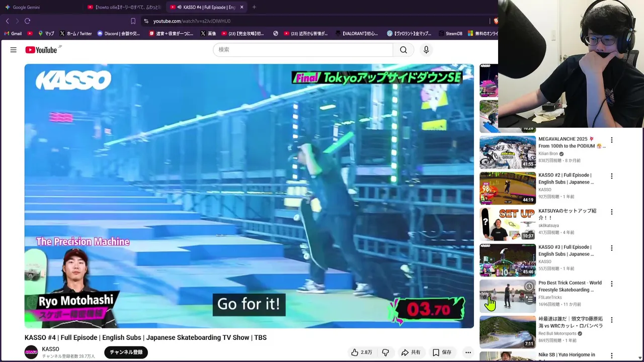Open the ヴァロラント全マップ bookmark
The height and width of the screenshot is (362, 644).
coord(409,34)
